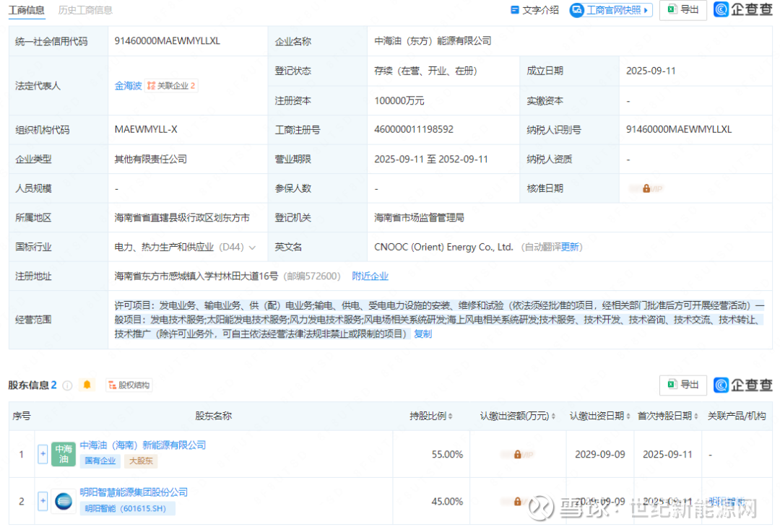Click the orange bell alert icon
Viewport: 780px width, 532px height.
coord(87,385)
